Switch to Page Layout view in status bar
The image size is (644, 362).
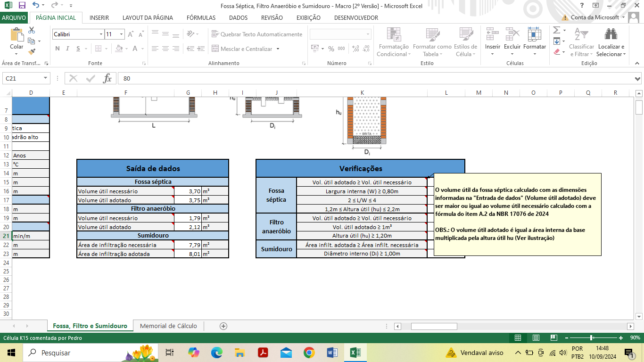pos(536,337)
